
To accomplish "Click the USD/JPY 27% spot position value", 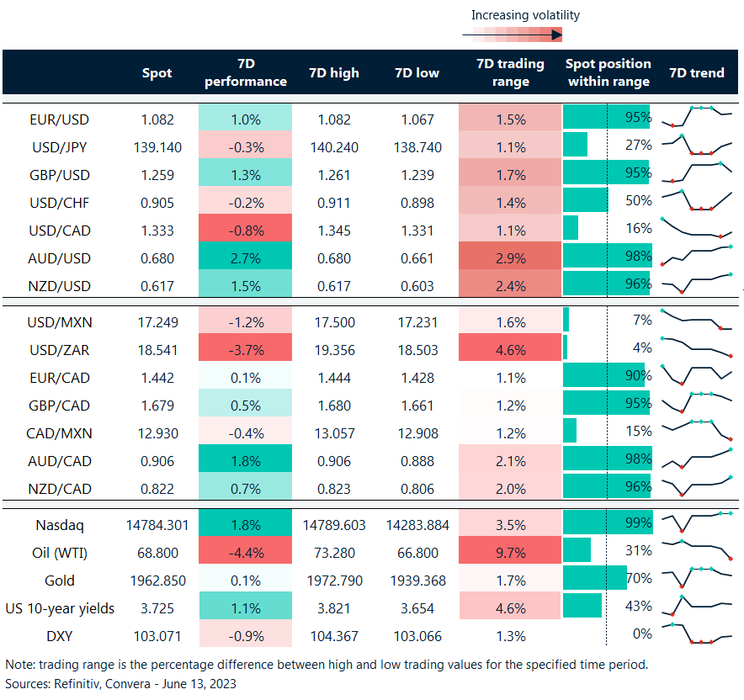I will (x=639, y=145).
